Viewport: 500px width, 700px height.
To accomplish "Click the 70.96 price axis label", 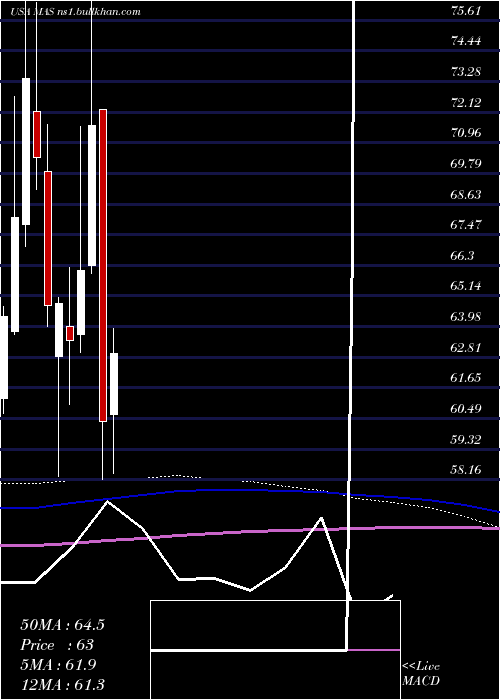I will (466, 133).
